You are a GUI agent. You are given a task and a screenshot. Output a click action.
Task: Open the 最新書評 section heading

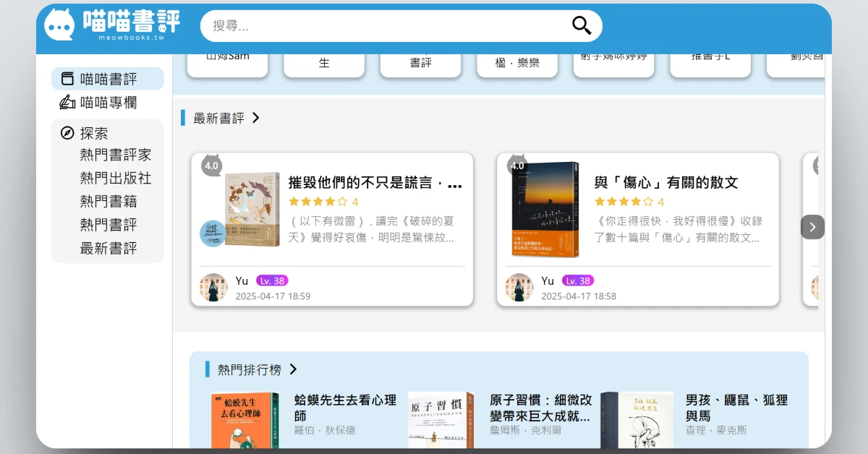click(x=218, y=118)
